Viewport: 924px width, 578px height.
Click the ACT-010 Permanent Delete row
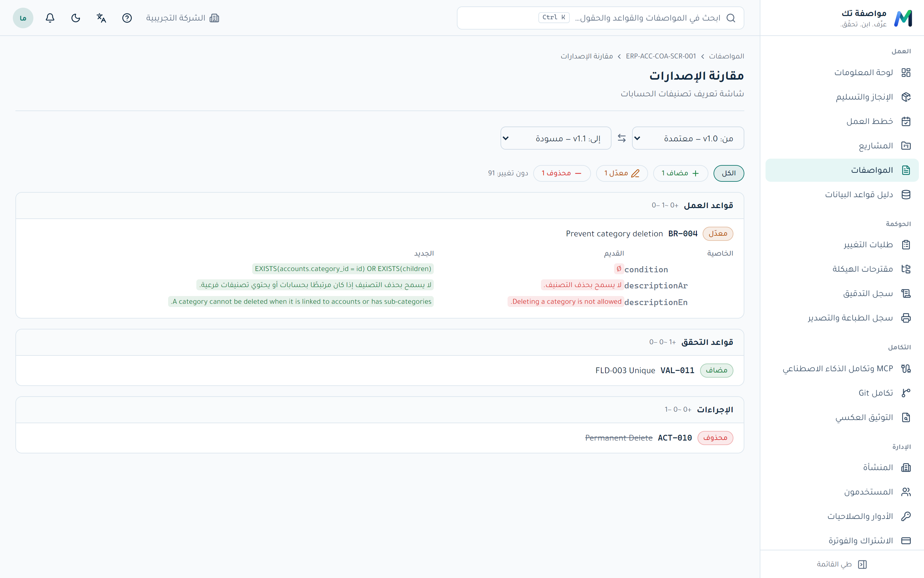tap(380, 438)
